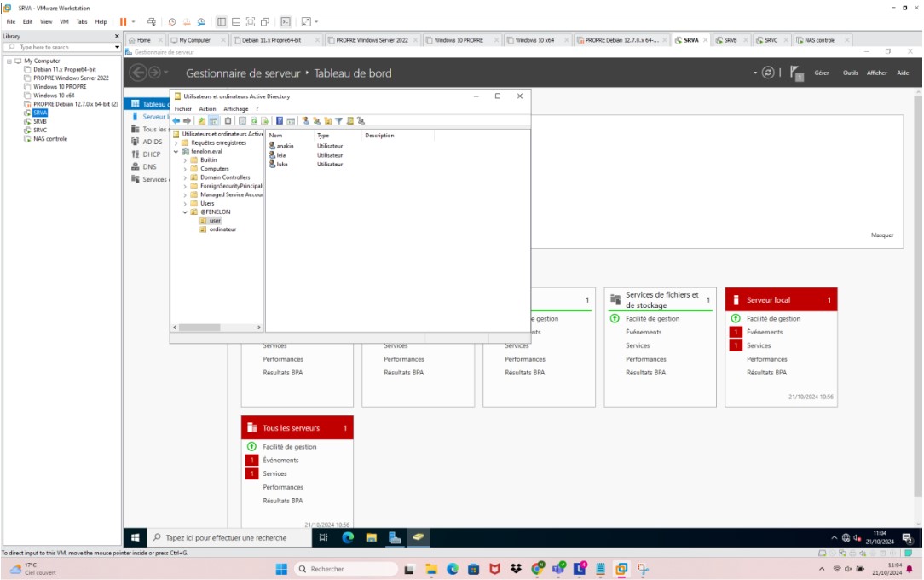Open File Explorer in the VM taskbar

point(372,537)
